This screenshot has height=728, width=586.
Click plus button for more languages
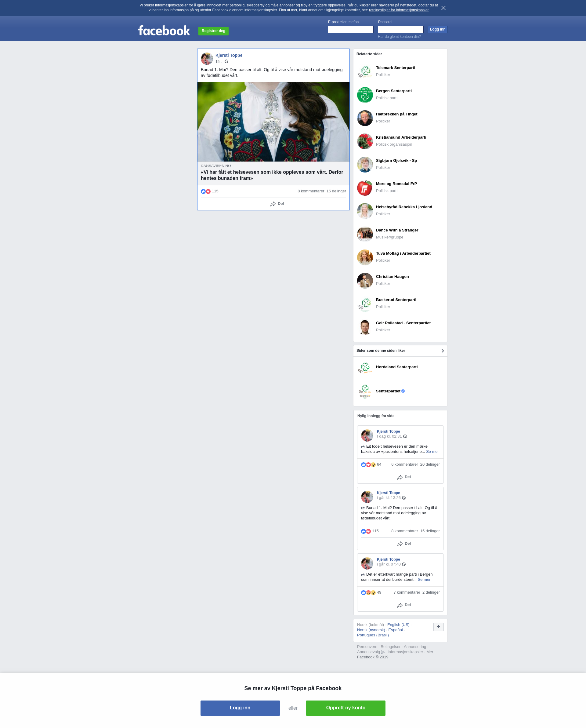point(438,627)
